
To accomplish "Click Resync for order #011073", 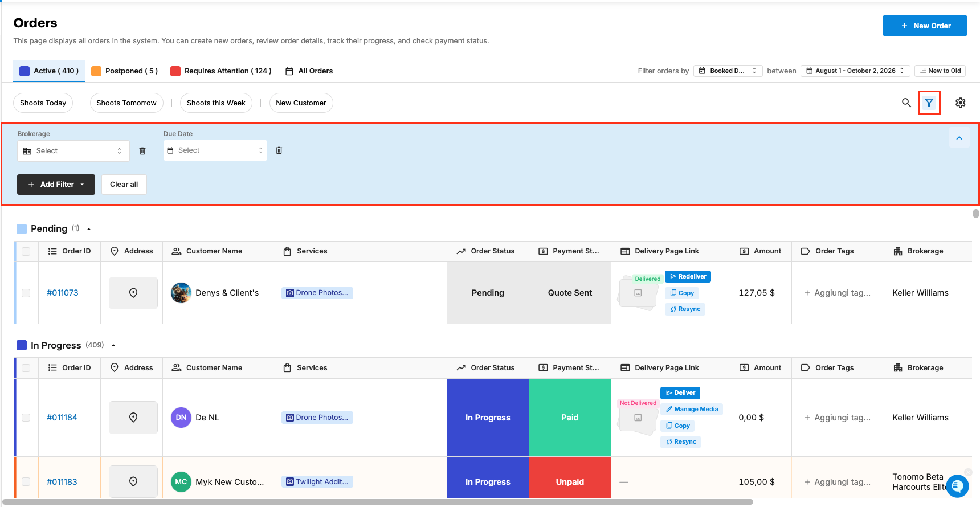I will [685, 309].
